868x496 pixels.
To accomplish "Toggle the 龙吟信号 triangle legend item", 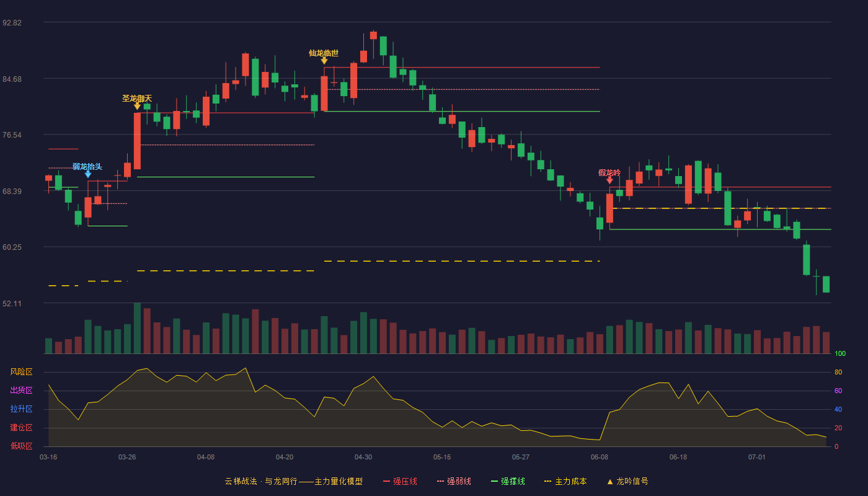I will point(627,481).
